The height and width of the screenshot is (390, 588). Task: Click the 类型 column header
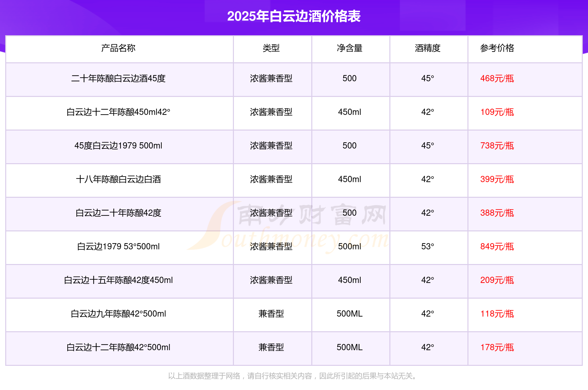pyautogui.click(x=271, y=48)
